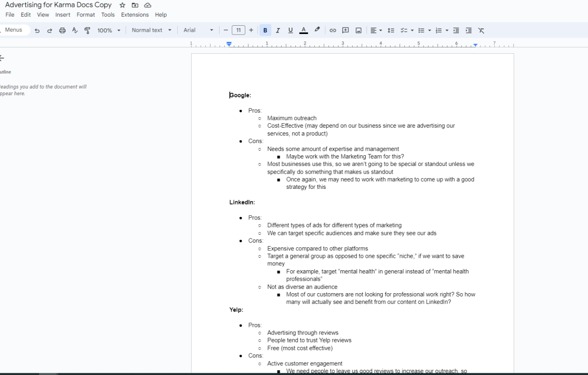The height and width of the screenshot is (375, 588).
Task: Rename the document title Advertising for Karma Docs Copy
Action: point(58,5)
